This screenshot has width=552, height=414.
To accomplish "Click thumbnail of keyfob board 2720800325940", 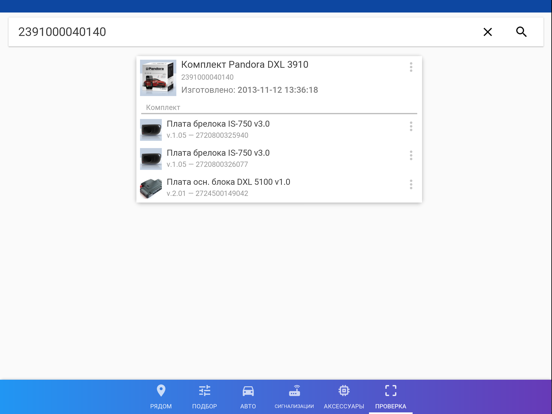I will click(151, 130).
